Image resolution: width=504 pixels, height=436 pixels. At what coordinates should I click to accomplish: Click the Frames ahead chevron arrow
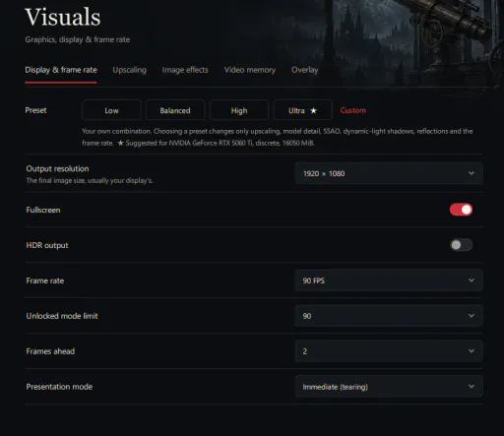coord(472,351)
